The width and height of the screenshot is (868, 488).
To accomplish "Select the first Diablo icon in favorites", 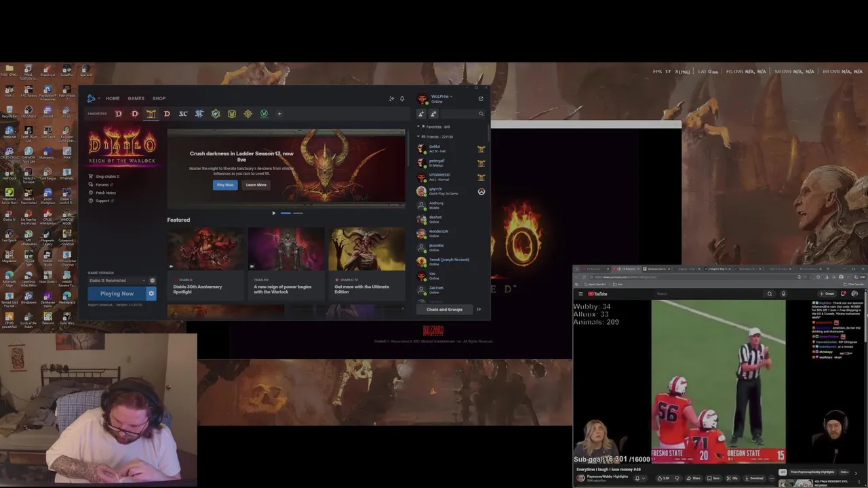I will click(x=119, y=114).
